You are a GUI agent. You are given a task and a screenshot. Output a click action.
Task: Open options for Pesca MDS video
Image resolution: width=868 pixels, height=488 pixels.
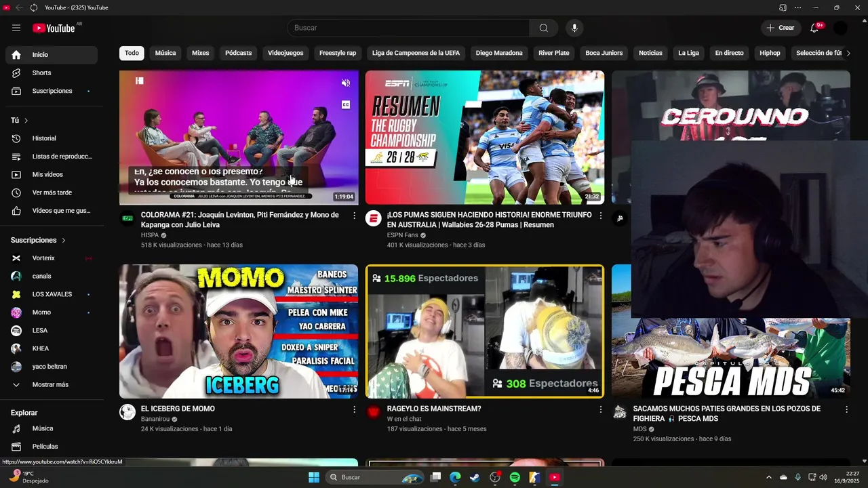coord(846,409)
